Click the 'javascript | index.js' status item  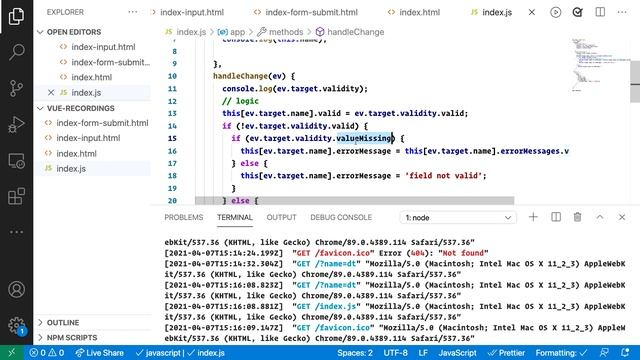[x=180, y=353]
